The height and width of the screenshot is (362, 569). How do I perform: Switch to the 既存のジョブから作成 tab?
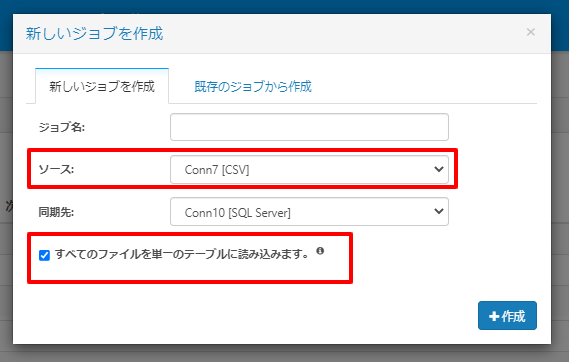(x=253, y=86)
